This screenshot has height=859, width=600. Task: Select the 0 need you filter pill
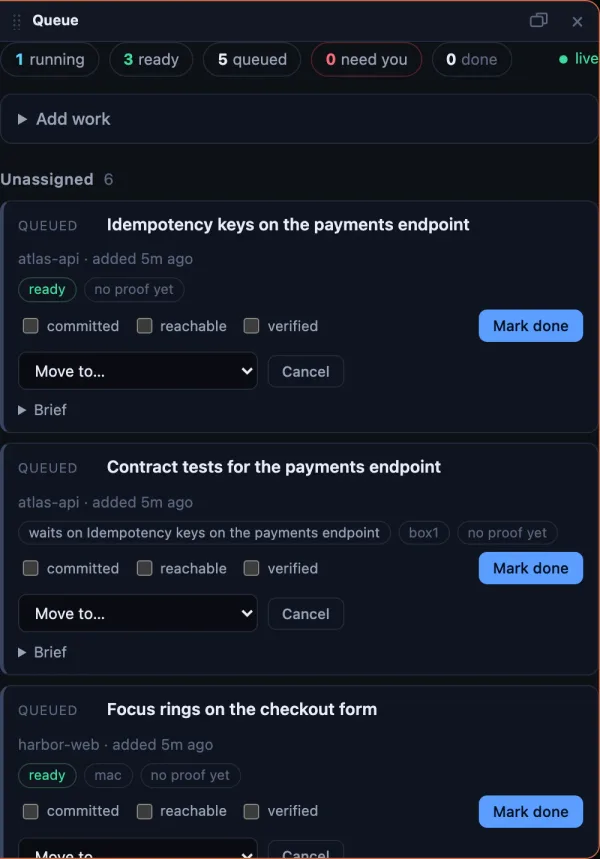[x=367, y=59]
